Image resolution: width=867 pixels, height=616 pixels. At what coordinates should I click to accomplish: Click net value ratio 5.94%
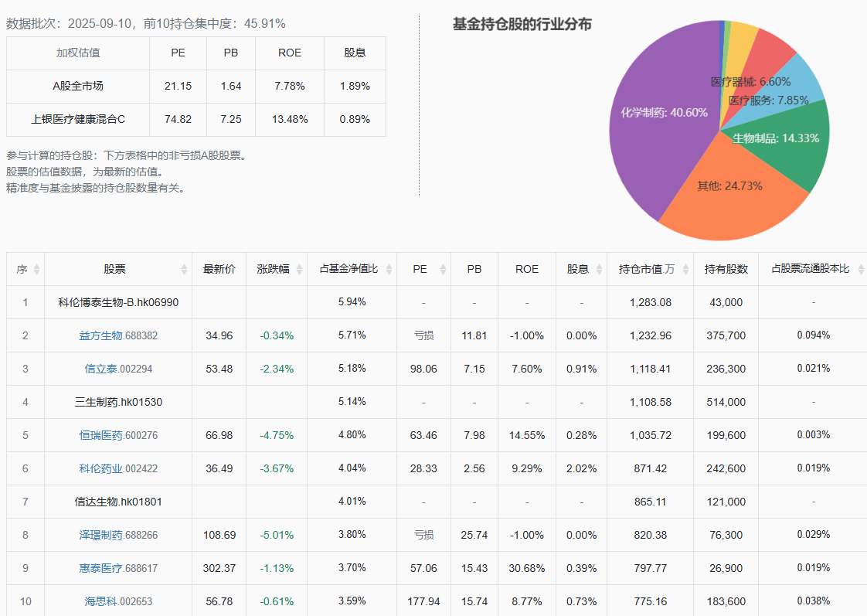pos(352,302)
